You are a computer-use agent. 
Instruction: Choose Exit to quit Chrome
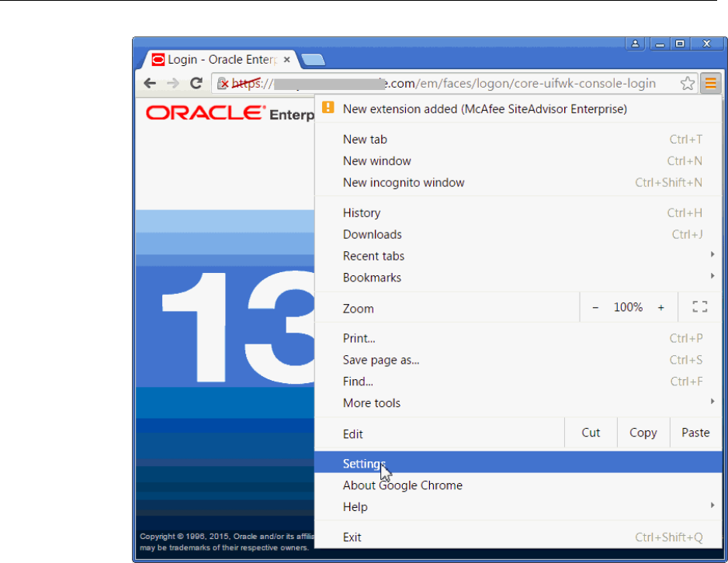click(x=518, y=537)
